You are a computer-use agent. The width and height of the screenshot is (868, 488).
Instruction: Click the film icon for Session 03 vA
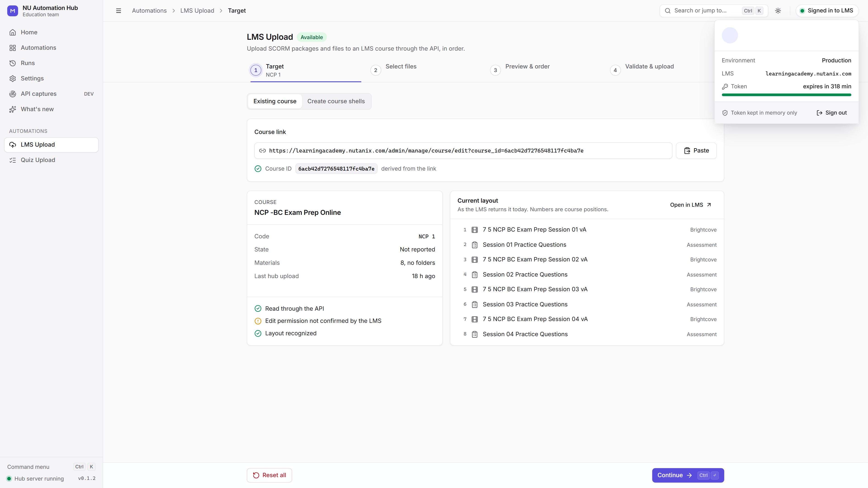tap(474, 290)
